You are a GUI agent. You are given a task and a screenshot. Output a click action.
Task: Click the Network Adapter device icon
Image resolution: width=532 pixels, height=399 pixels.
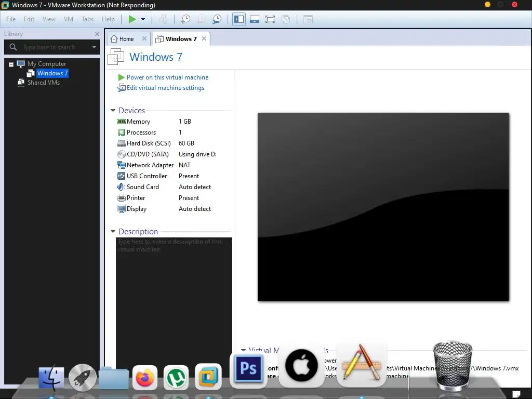(121, 165)
